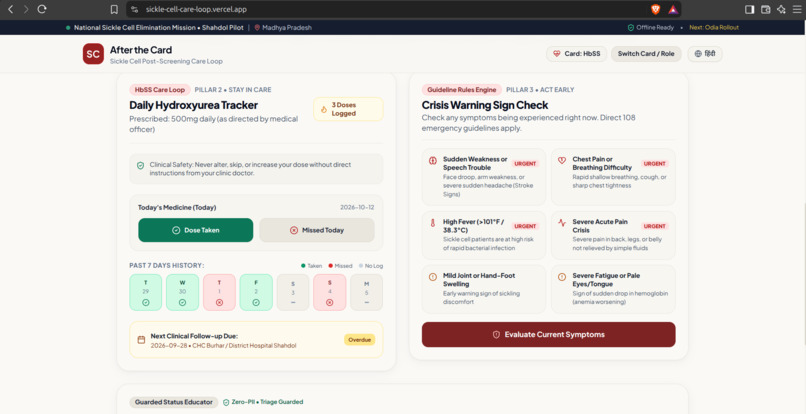Open site settings icon in address bar
Screen dimensions: 806x414
[135, 9]
